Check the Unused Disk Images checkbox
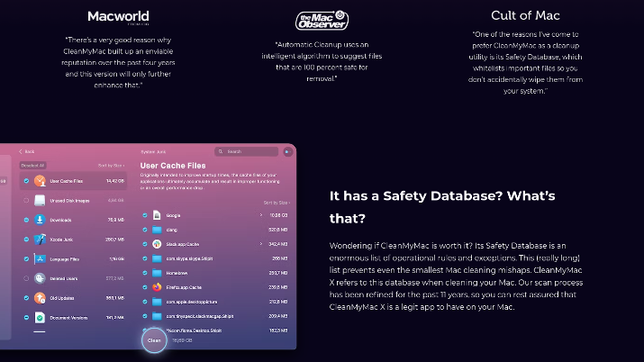This screenshot has height=362, width=644. coord(26,200)
